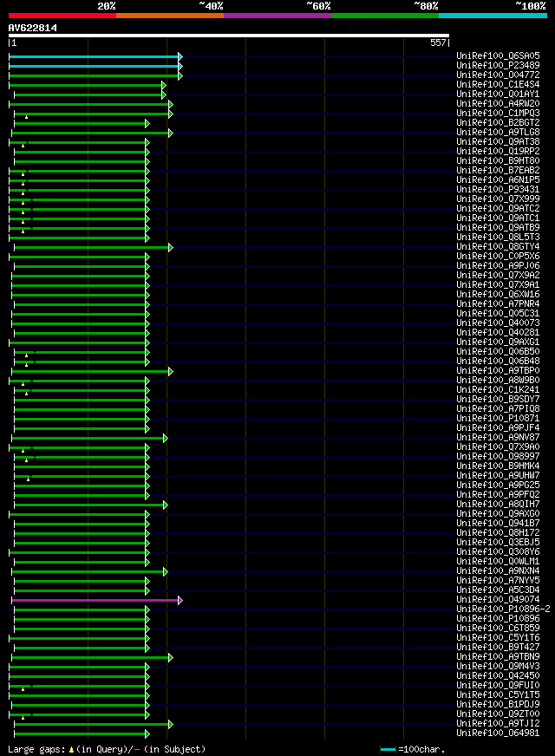Click the label UniRef100_B1PDJ9
Viewport: 555px width, 756px height.
(498, 704)
